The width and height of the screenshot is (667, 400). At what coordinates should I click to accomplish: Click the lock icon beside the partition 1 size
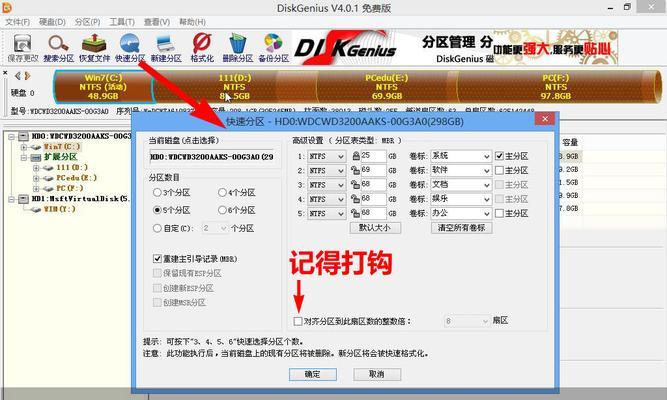[x=356, y=156]
